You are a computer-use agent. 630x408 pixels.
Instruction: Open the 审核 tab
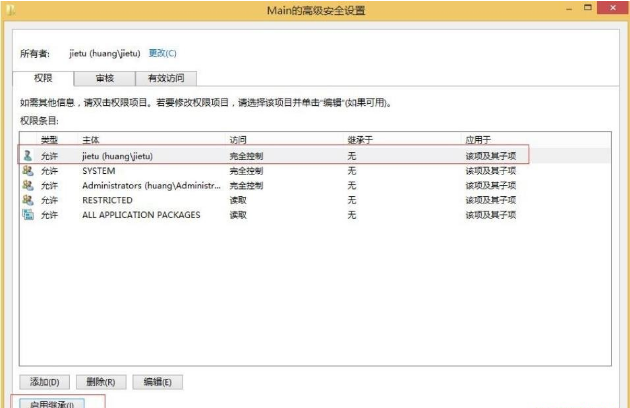tap(105, 78)
